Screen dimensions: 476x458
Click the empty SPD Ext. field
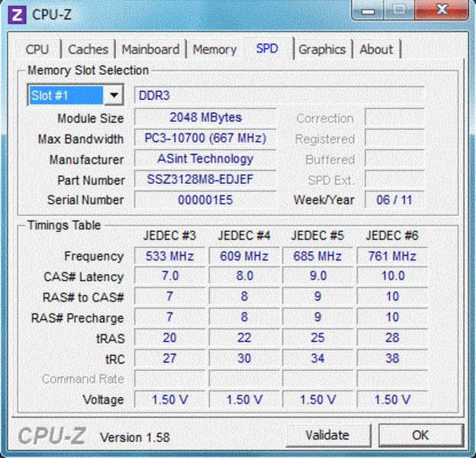tap(394, 179)
